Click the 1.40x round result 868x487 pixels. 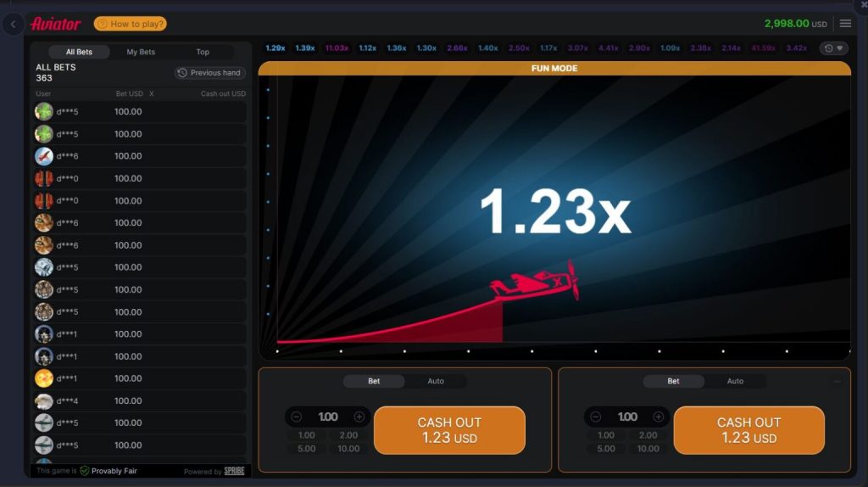(487, 48)
